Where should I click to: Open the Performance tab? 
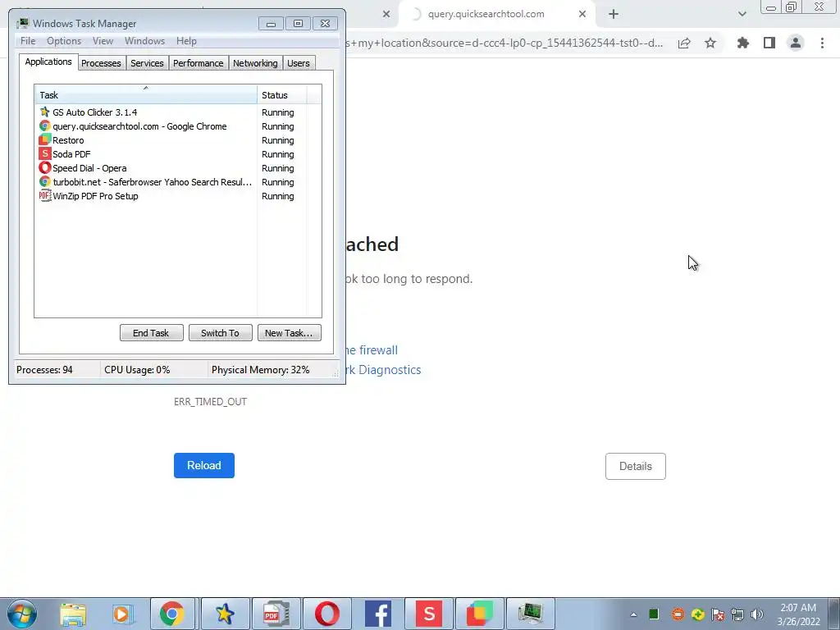click(199, 63)
